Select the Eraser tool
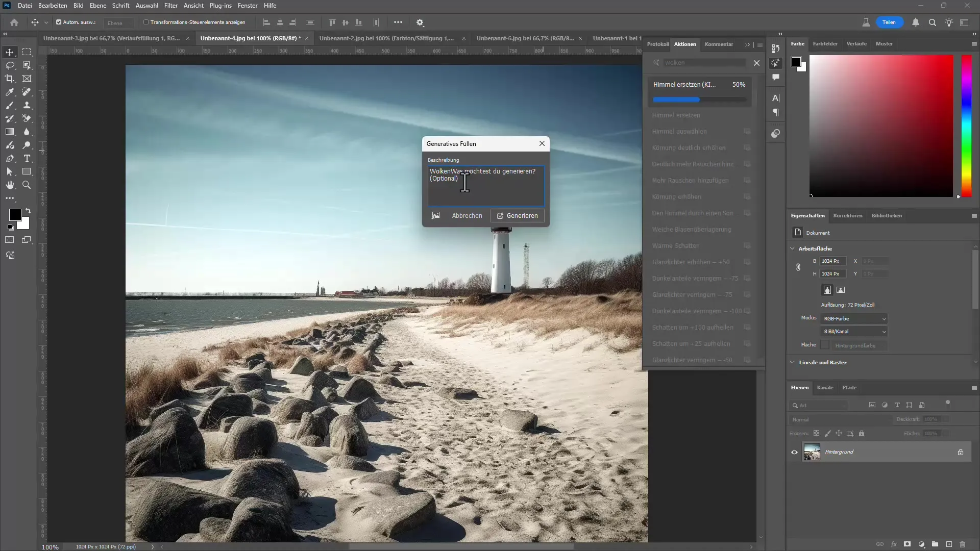Image resolution: width=980 pixels, height=551 pixels. tap(27, 118)
